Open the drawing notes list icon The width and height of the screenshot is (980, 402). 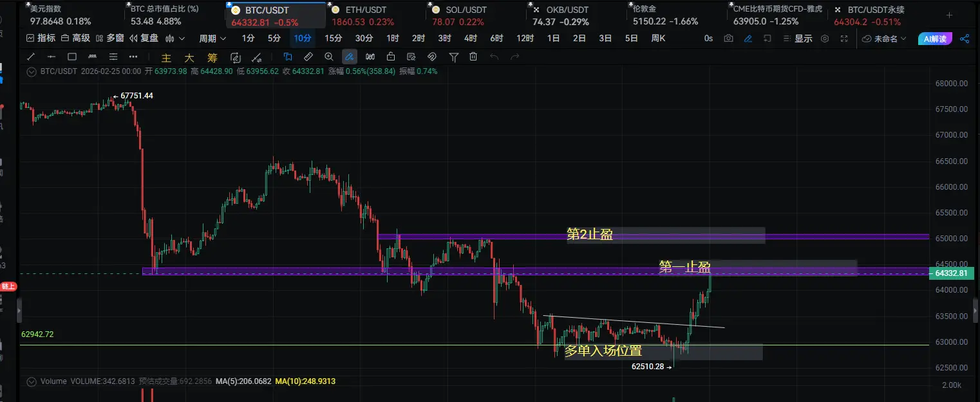(411, 57)
